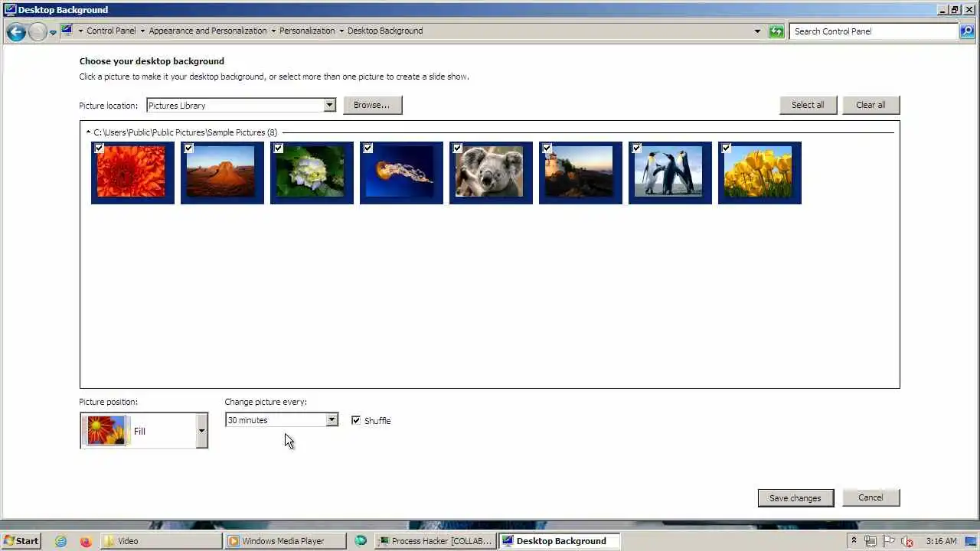The height and width of the screenshot is (551, 980).
Task: Click the Desktop Background title bar icon
Action: [10, 10]
